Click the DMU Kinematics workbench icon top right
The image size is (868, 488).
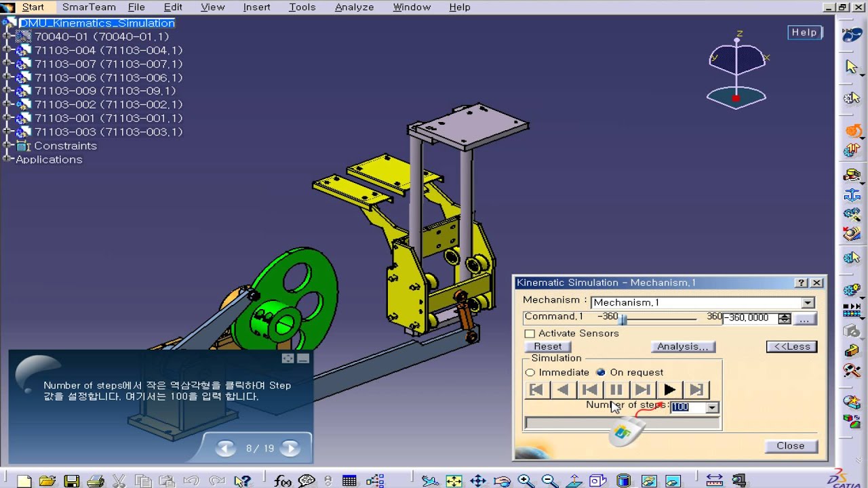pyautogui.click(x=852, y=34)
